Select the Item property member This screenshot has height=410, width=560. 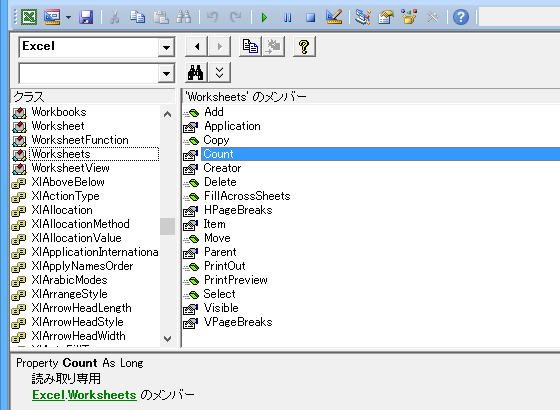click(214, 224)
